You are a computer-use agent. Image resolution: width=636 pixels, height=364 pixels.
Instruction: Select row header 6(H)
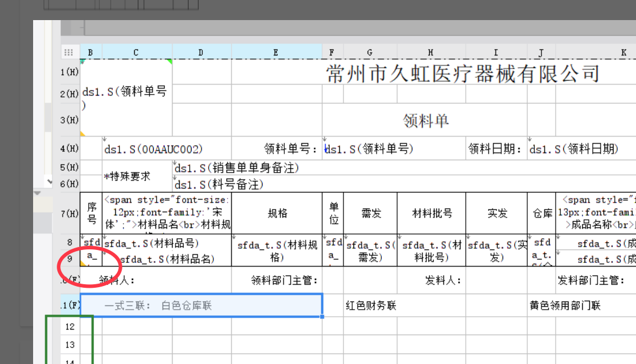[70, 184]
